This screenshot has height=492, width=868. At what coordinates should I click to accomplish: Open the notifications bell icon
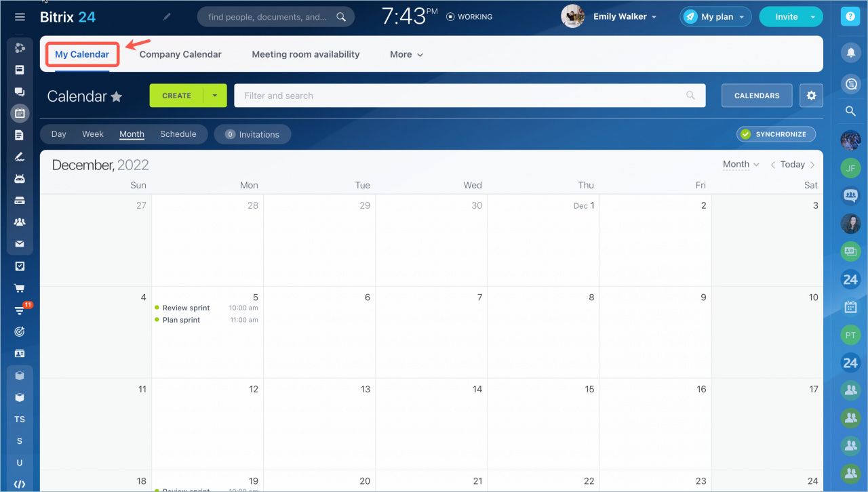click(850, 52)
